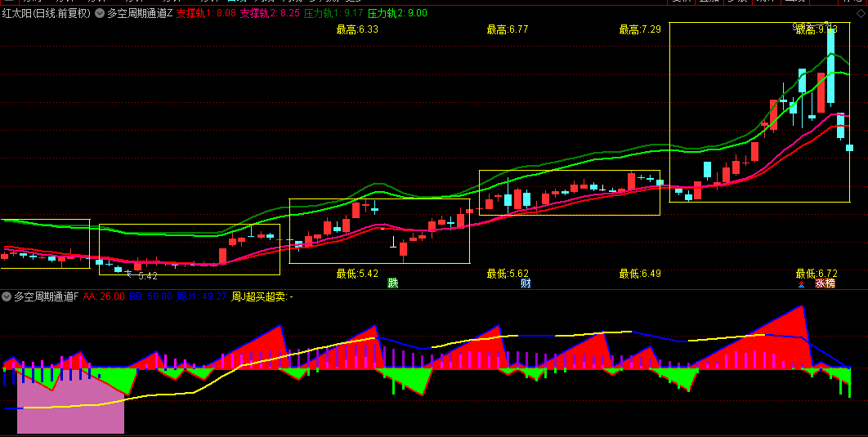Click the 最低:5.42 yellow label

click(x=358, y=274)
